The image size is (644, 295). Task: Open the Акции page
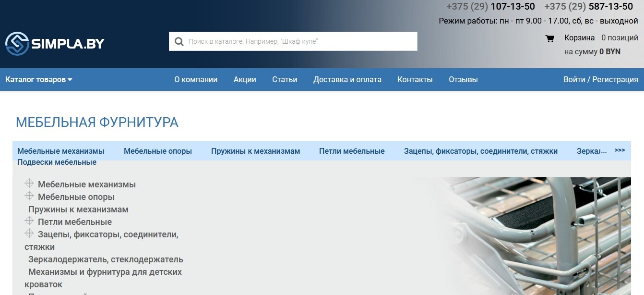tap(245, 79)
